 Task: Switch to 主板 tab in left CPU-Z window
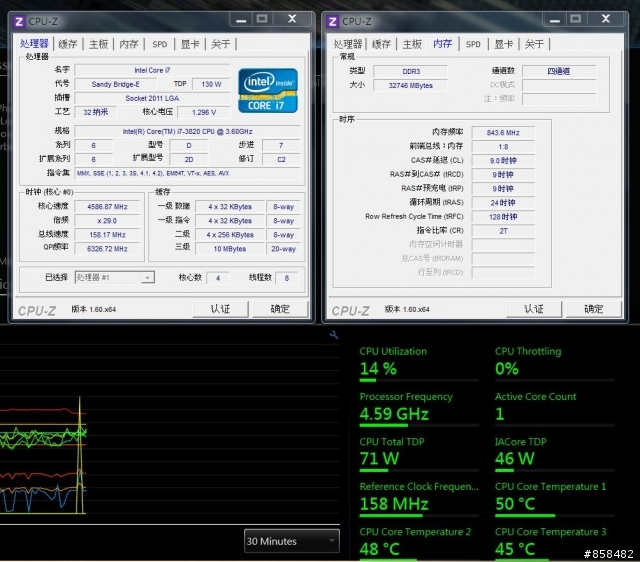tap(98, 44)
